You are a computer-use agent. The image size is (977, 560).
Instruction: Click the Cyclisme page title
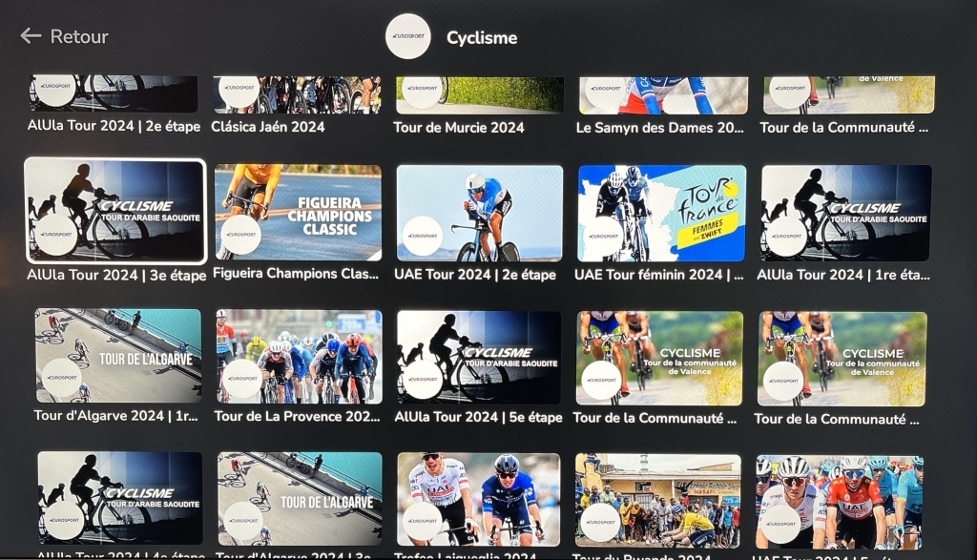tap(482, 38)
